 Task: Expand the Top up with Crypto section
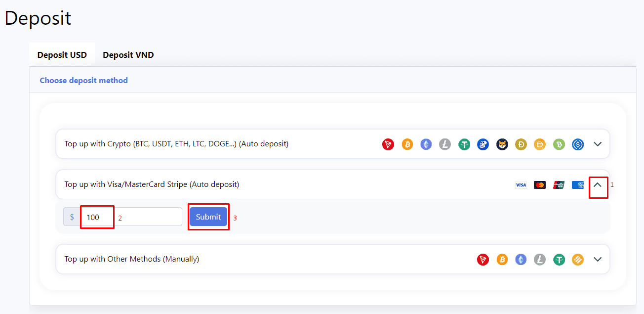[598, 144]
